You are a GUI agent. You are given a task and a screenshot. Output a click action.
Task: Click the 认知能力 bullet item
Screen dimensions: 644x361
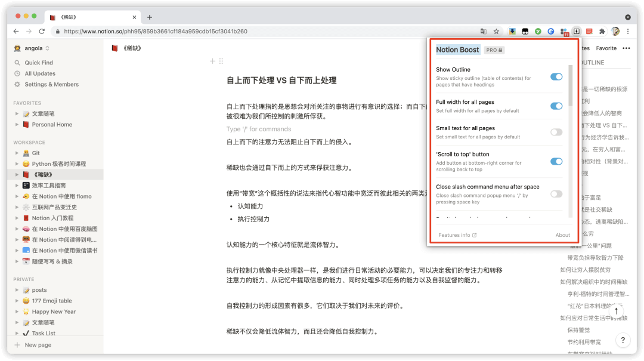click(250, 206)
